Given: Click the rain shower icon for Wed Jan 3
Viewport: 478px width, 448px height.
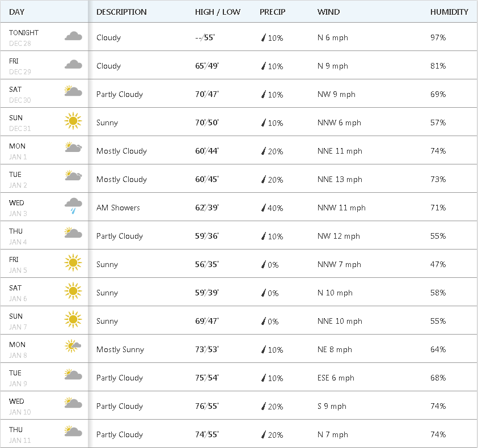Looking at the screenshot, I should coord(73,205).
